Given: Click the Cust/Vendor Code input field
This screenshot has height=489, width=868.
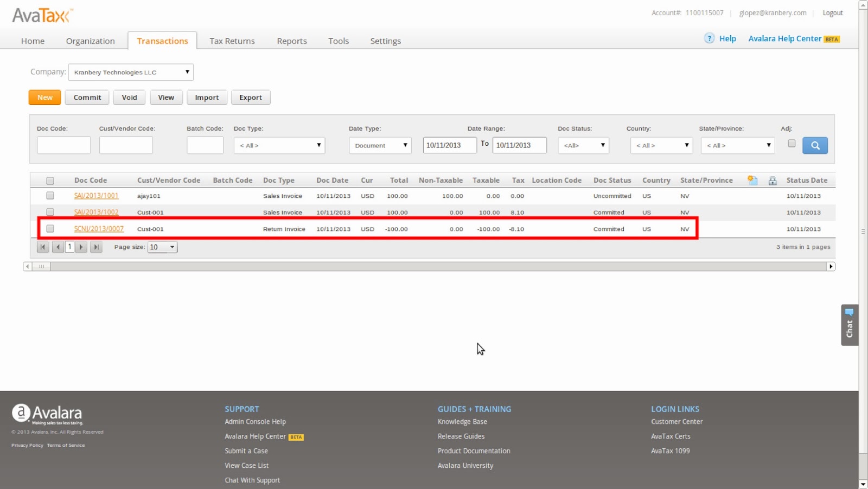Looking at the screenshot, I should 126,145.
